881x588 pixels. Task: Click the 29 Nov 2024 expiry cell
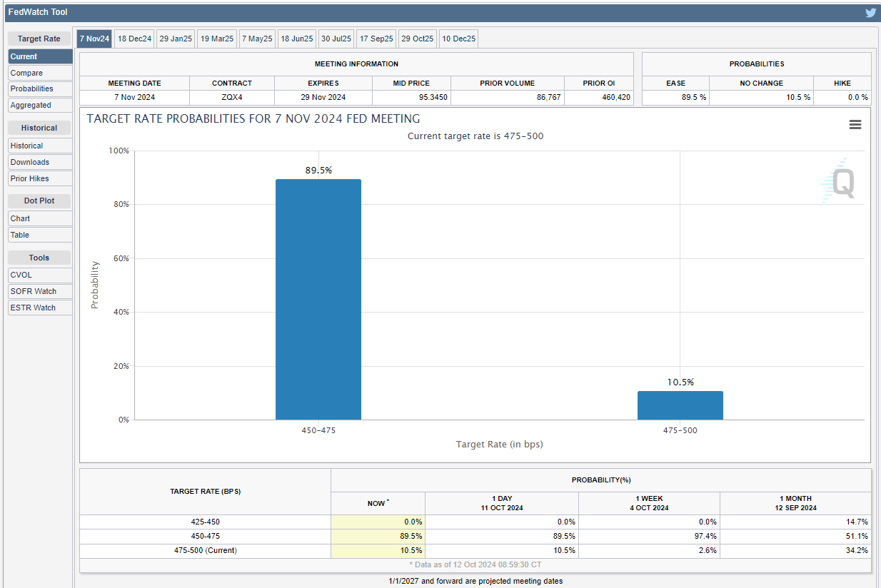pyautogui.click(x=323, y=97)
